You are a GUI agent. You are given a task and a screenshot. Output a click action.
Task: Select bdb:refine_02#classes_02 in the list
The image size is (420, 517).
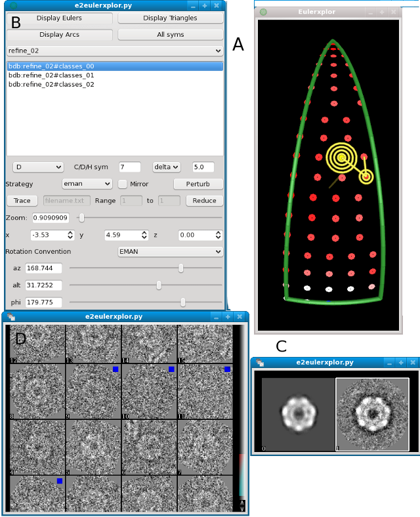click(x=115, y=85)
